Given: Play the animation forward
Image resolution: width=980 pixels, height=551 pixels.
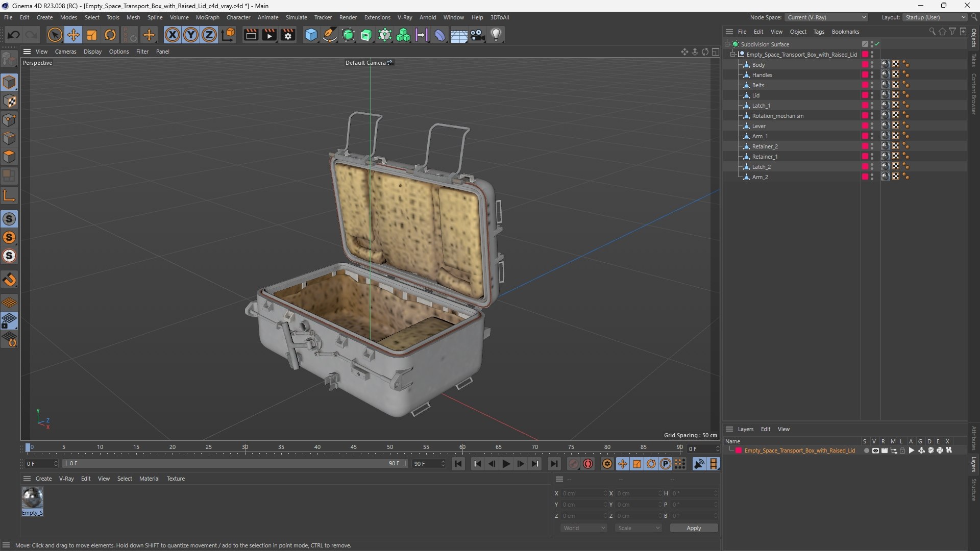Looking at the screenshot, I should 506,464.
